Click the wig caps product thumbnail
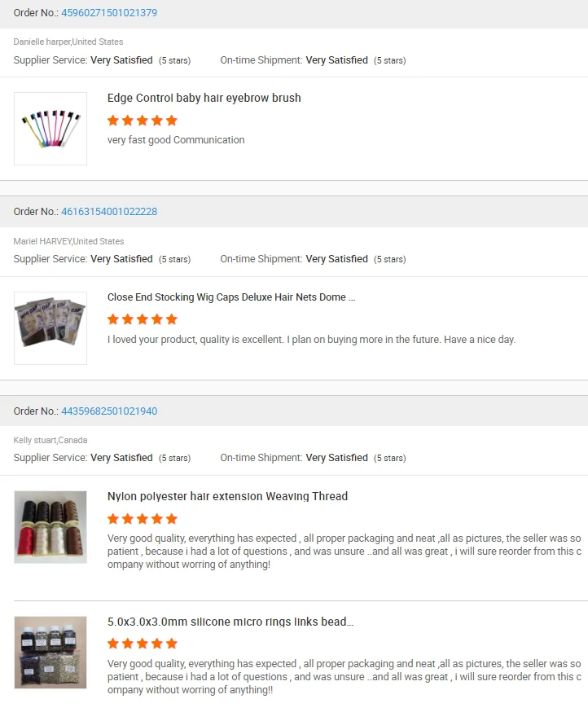Screen dimensions: 588x721 click(x=50, y=328)
